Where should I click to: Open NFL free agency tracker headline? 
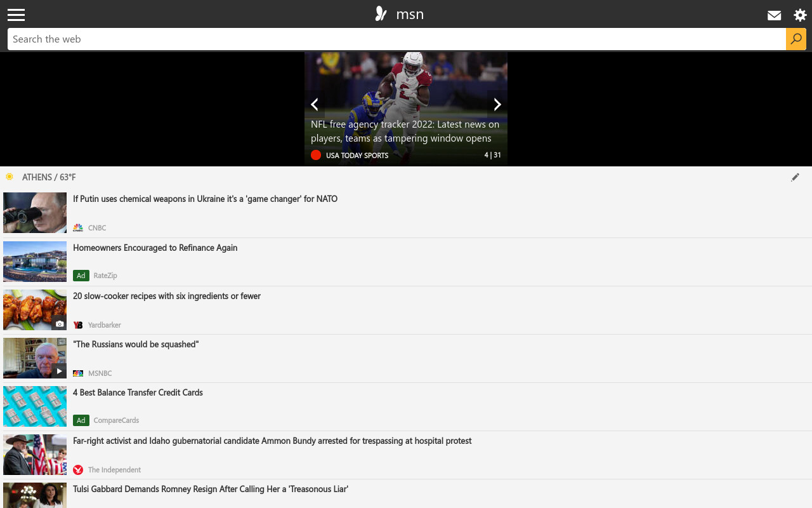(405, 131)
